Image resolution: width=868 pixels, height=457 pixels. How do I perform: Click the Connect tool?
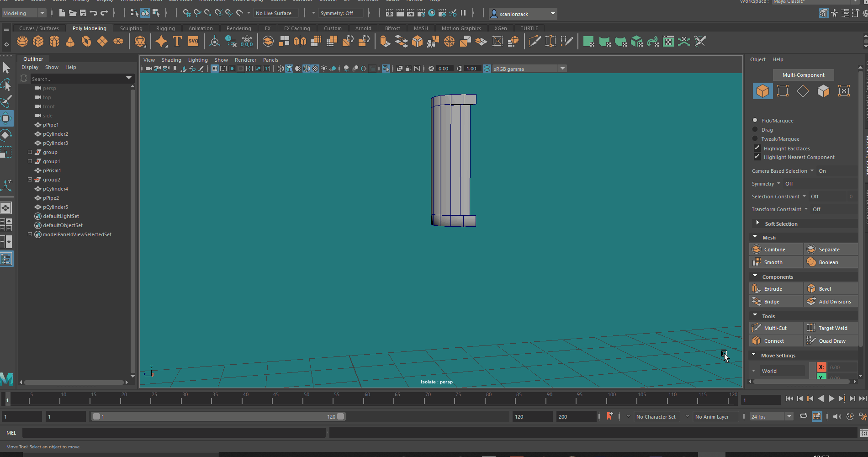(776, 341)
